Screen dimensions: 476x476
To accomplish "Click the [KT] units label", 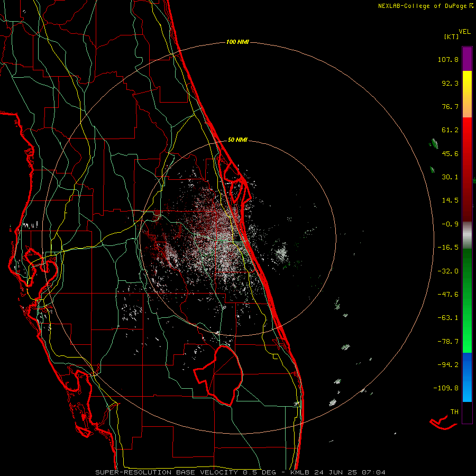I will pyautogui.click(x=451, y=36).
